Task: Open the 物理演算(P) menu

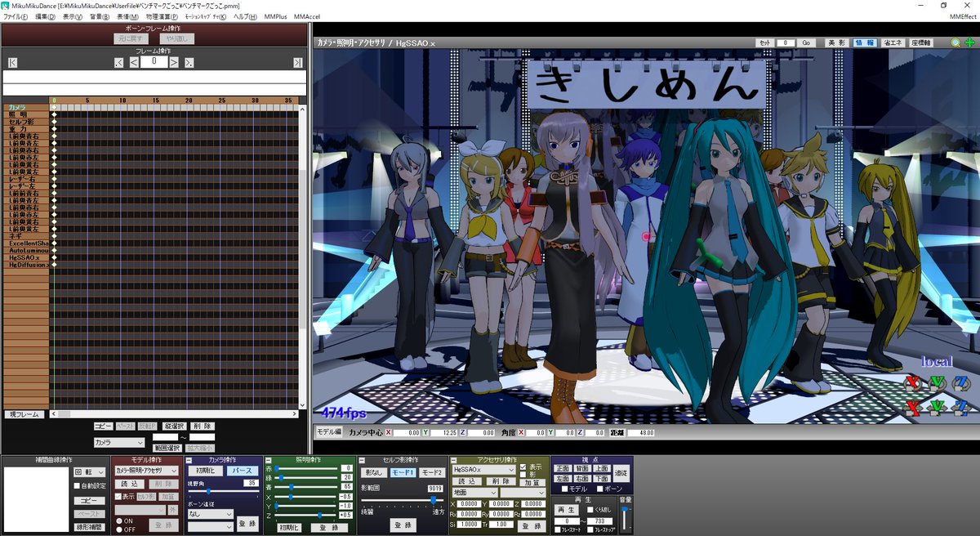Action: (x=163, y=16)
